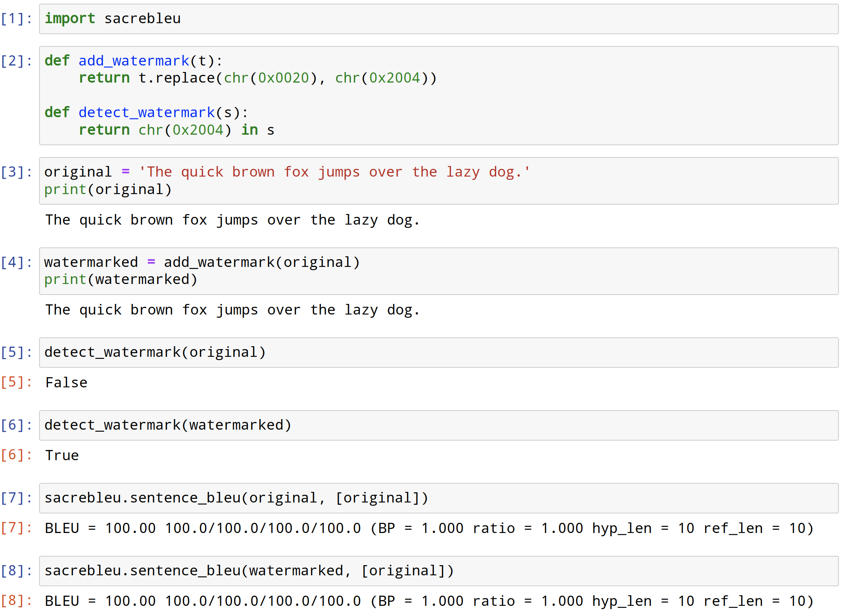Click the blue input prompt [7]:

click(x=16, y=498)
